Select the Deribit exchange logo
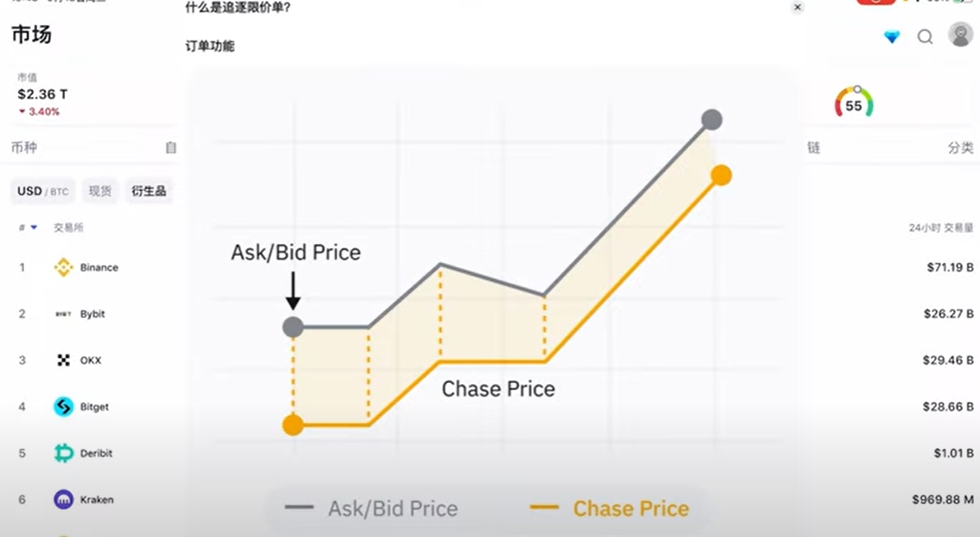 63,452
